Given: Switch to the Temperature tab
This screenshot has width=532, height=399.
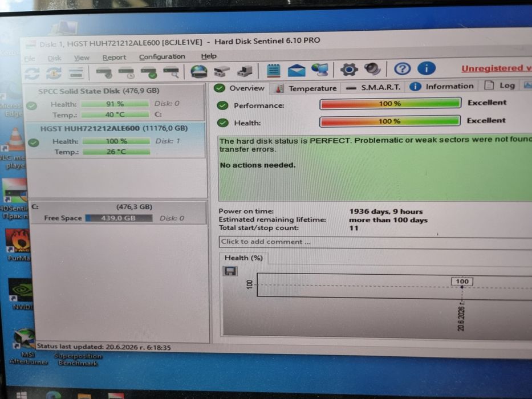Looking at the screenshot, I should click(306, 88).
